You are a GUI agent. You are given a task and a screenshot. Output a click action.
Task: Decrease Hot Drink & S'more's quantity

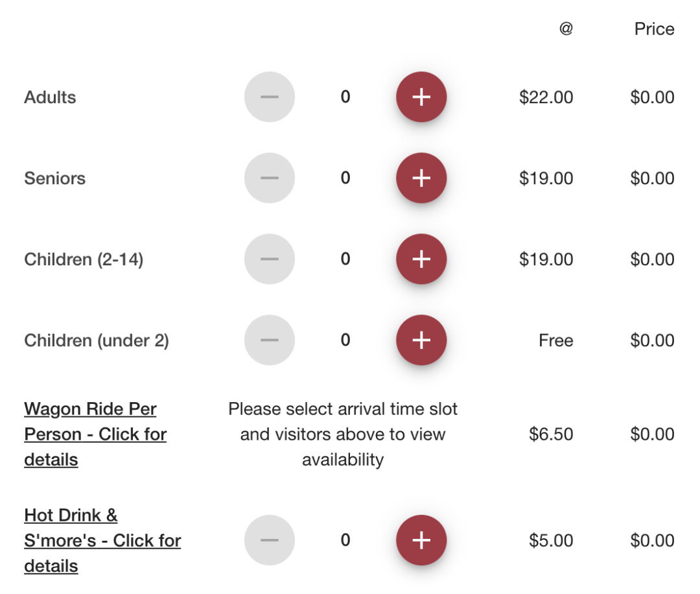coord(270,540)
